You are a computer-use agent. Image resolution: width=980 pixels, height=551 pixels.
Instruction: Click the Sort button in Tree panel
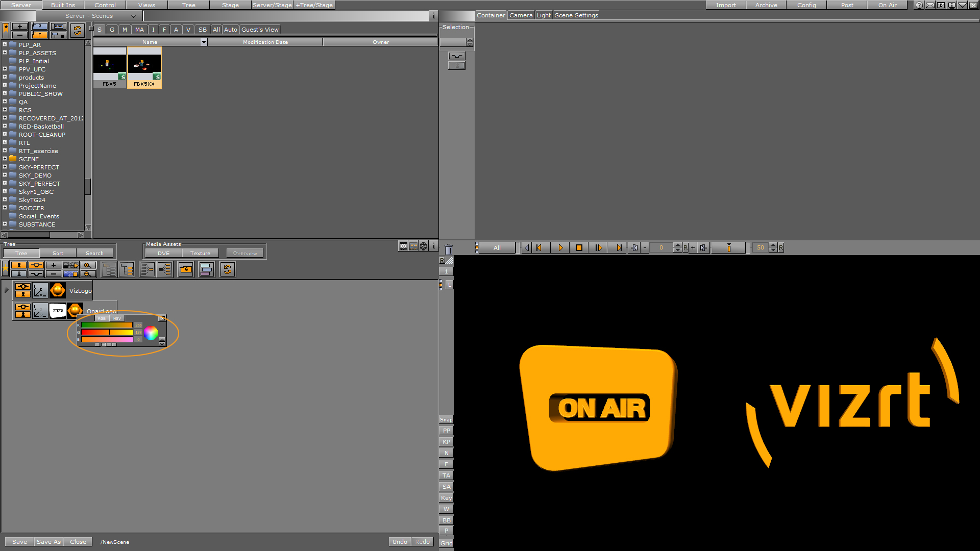58,253
